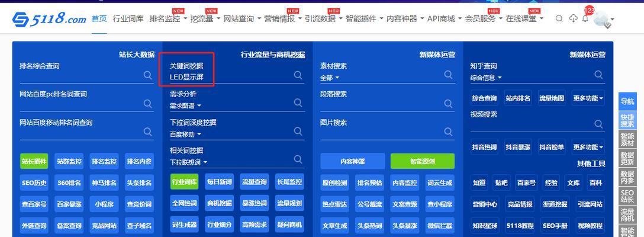Click the 内容神器 wide button

click(353, 161)
